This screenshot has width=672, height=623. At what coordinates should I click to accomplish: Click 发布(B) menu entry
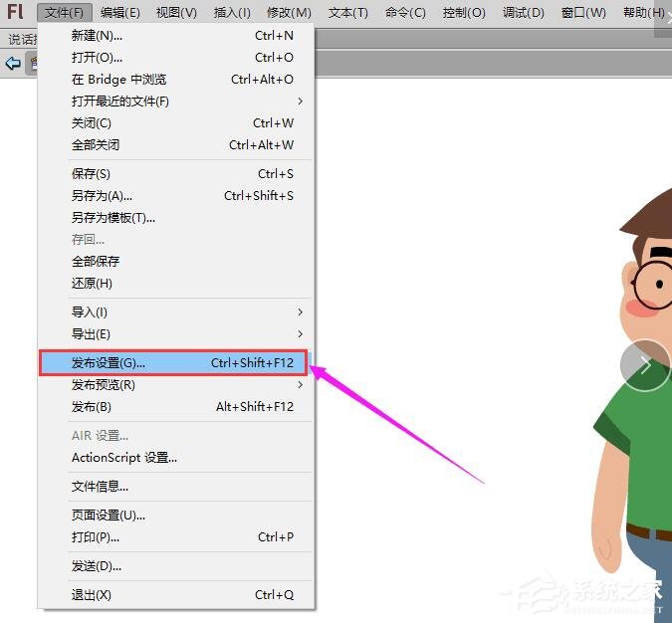pyautogui.click(x=91, y=407)
